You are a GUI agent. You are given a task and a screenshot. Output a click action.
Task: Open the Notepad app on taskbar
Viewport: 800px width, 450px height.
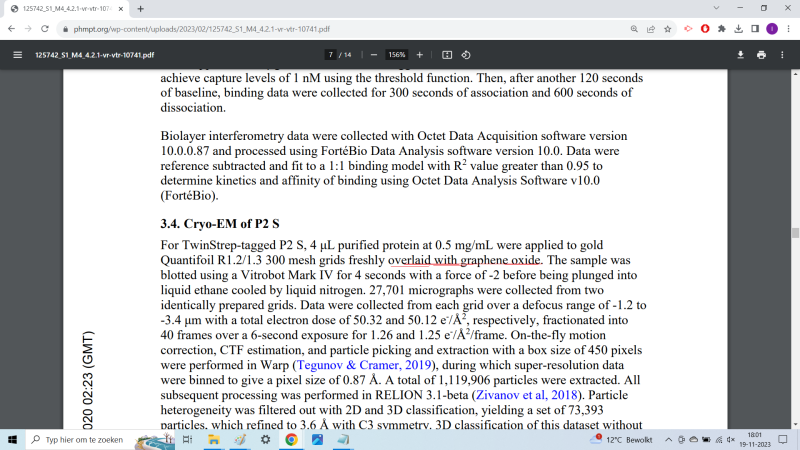(x=343, y=439)
